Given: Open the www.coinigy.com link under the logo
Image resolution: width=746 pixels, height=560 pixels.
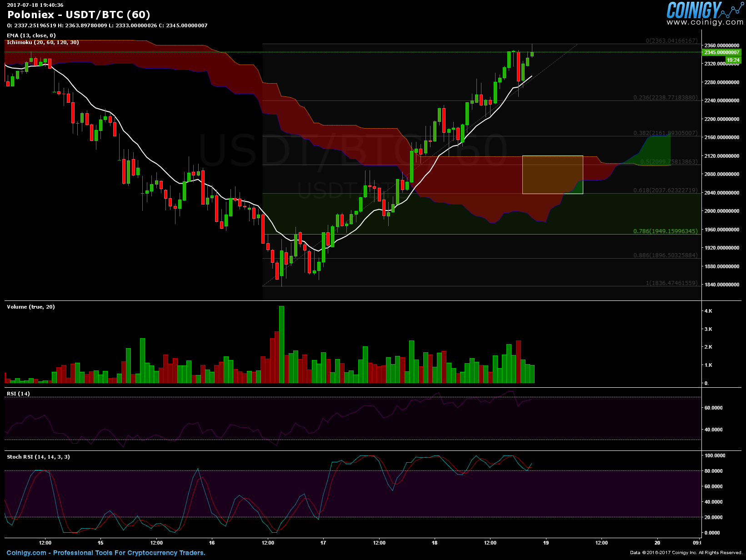Looking at the screenshot, I should (705, 22).
